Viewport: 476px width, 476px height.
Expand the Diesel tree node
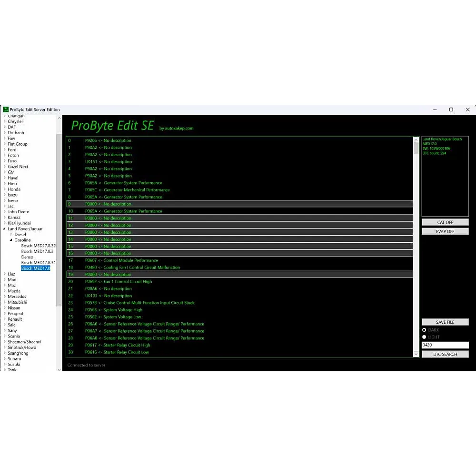[x=11, y=234]
